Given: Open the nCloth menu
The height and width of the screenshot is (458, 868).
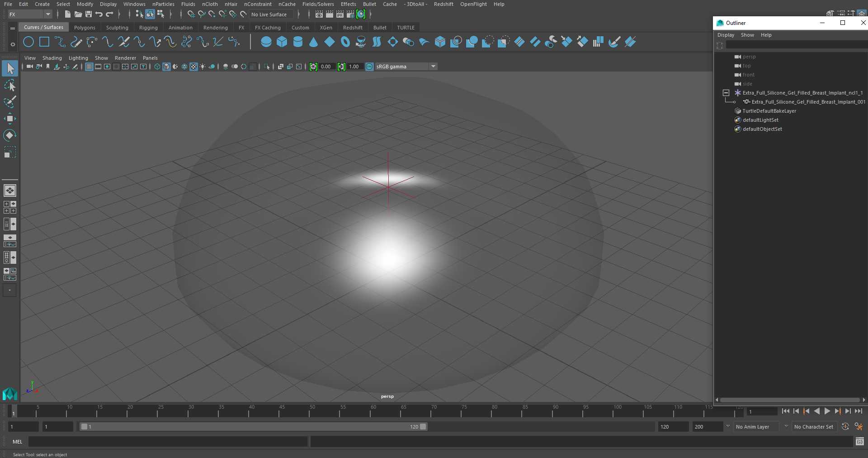Looking at the screenshot, I should click(210, 4).
